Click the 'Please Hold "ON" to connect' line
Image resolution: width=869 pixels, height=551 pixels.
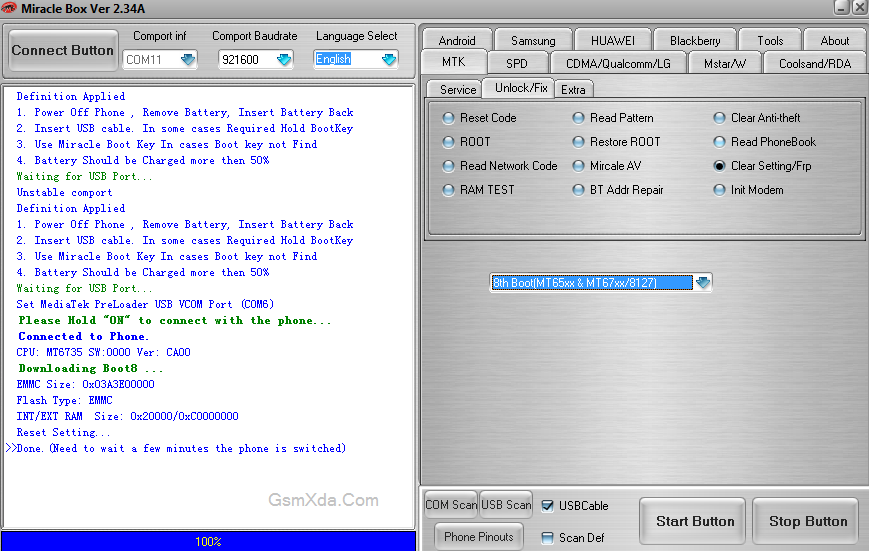coord(175,320)
